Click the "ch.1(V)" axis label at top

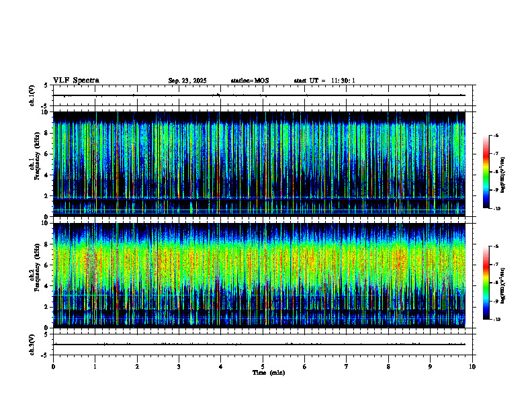tap(32, 95)
